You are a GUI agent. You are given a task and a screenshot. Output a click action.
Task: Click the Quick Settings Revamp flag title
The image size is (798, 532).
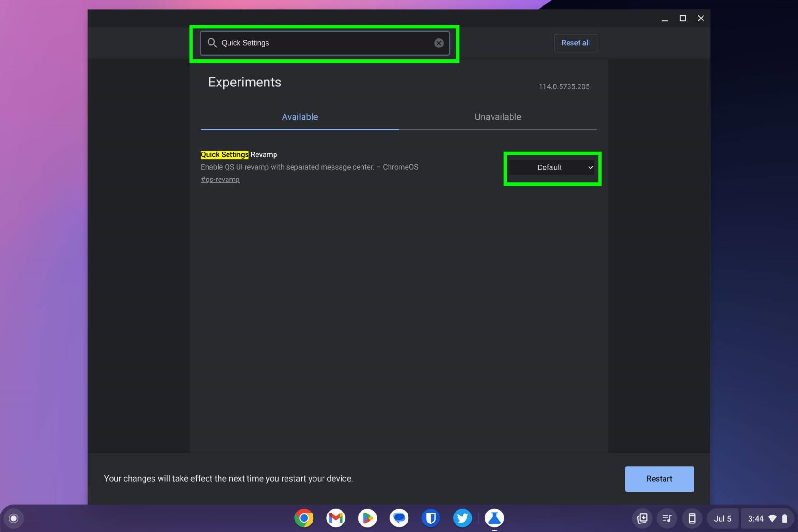pos(239,154)
